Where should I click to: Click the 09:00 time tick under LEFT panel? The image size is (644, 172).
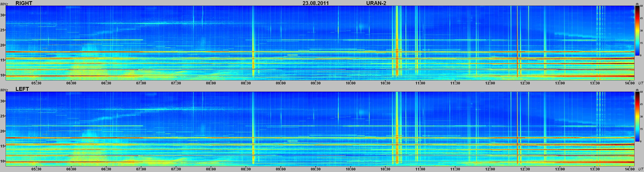pyautogui.click(x=280, y=169)
